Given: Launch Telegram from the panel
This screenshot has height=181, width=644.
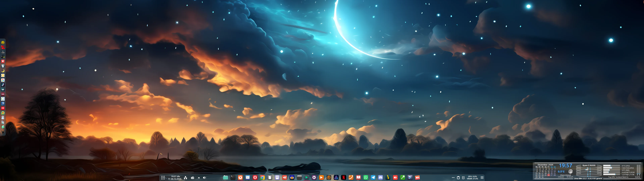Looking at the screenshot, I should (373, 177).
